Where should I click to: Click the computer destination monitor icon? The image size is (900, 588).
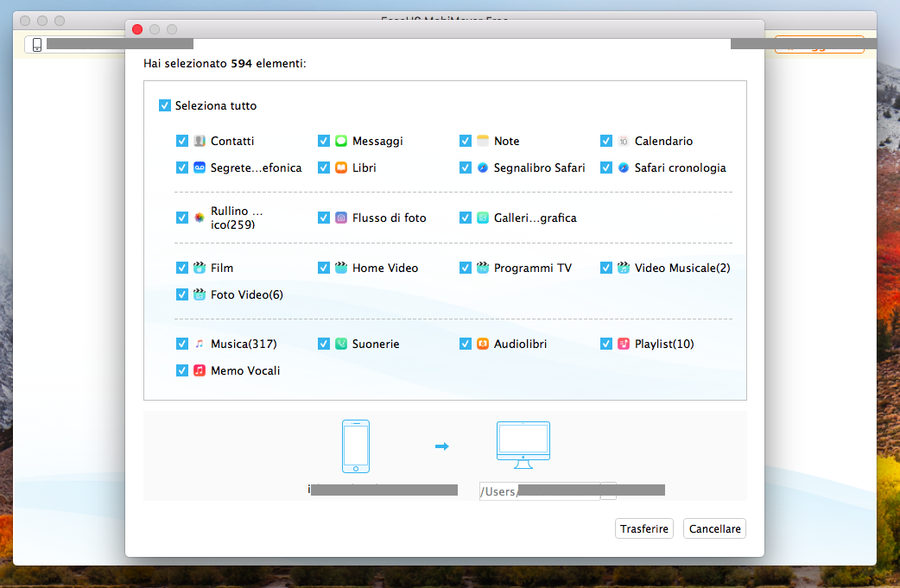(x=523, y=445)
